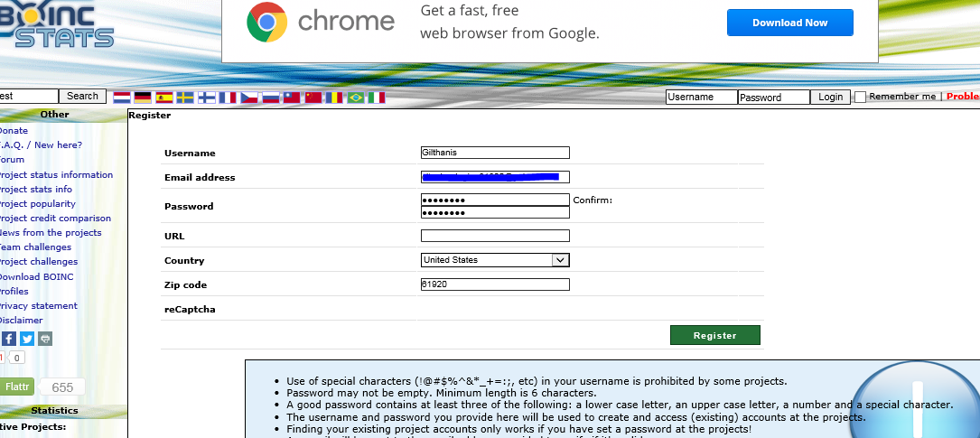Share page via Facebook icon
The image size is (980, 438).
pos(9,339)
